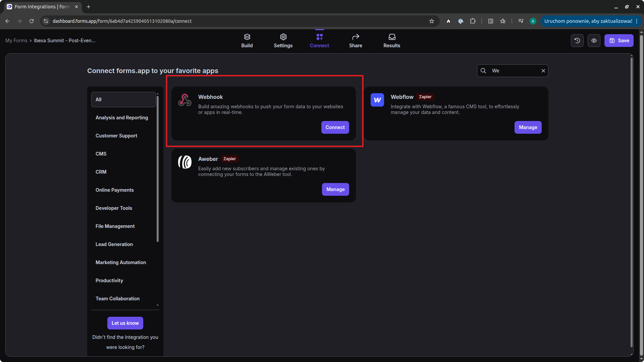
Task: Click the Ibexa Summit form breadcrumb
Action: pos(65,41)
